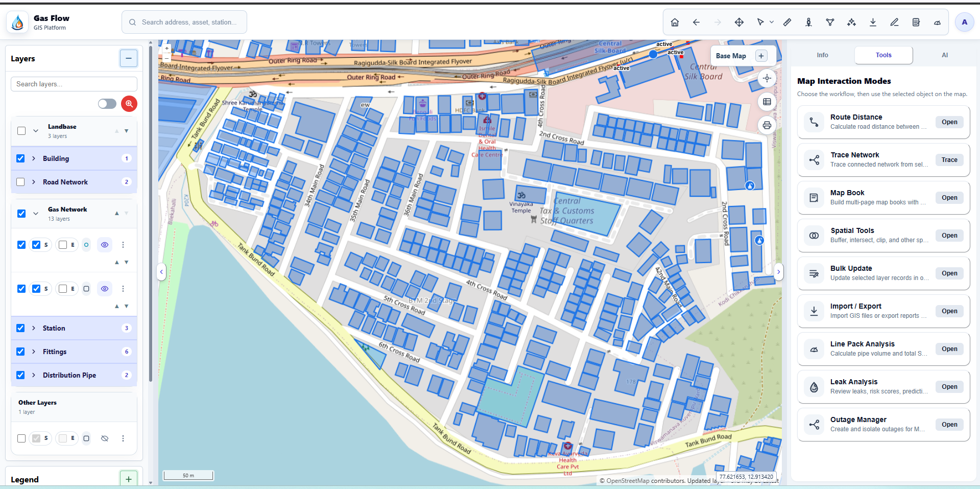This screenshot has height=489, width=980.
Task: Click the Gas Flow logo
Action: click(18, 22)
